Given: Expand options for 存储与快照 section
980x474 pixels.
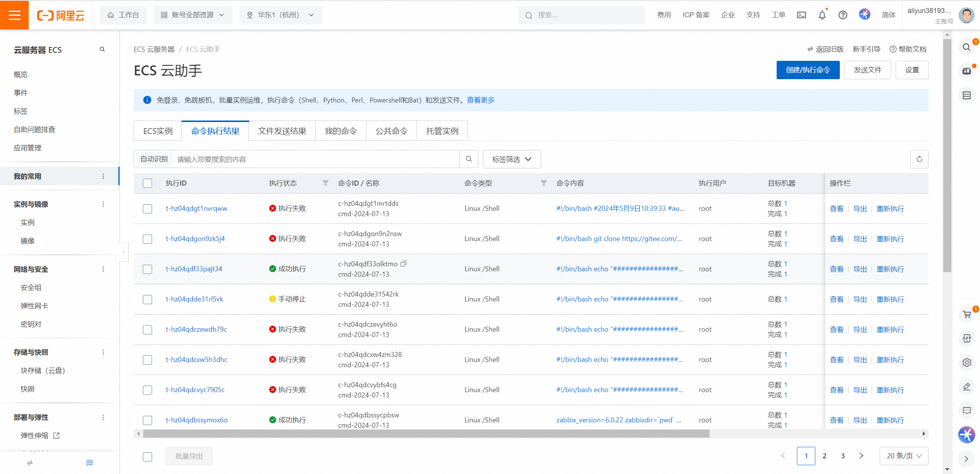Looking at the screenshot, I should pyautogui.click(x=103, y=352).
